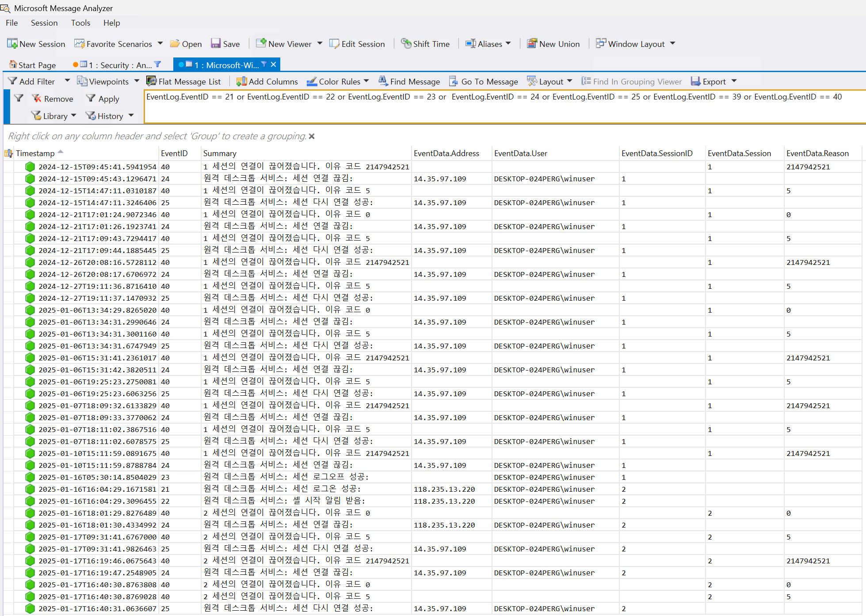Open the Tools menu
This screenshot has height=616, width=866.
(x=80, y=23)
